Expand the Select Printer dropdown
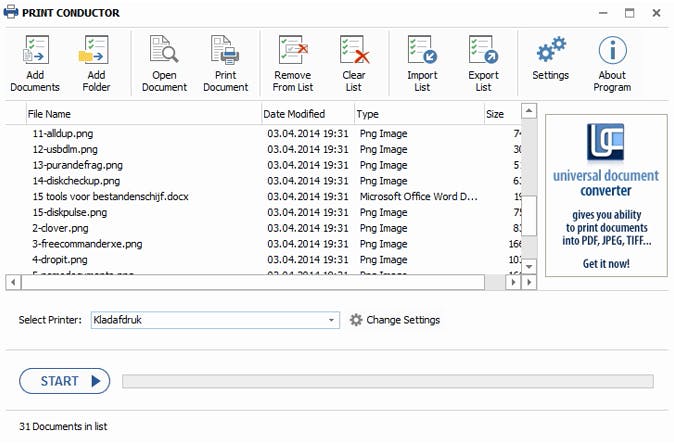This screenshot has width=674, height=443. [x=332, y=320]
